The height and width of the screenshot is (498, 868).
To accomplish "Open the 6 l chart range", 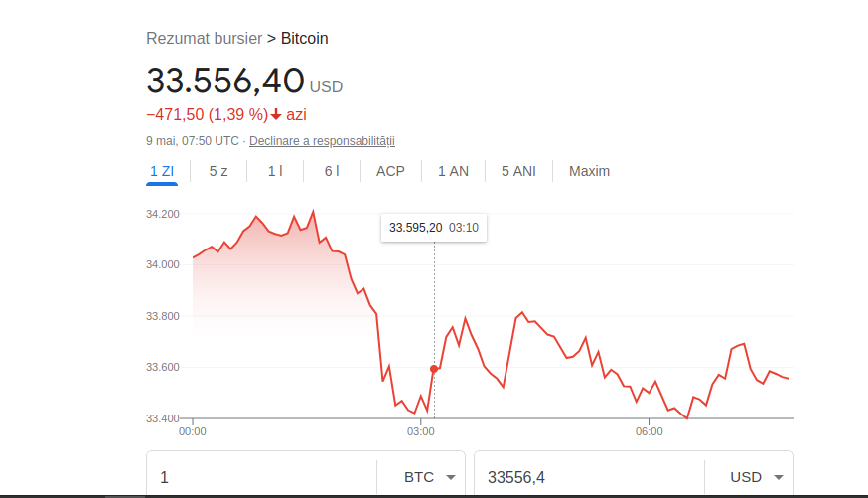I will click(x=332, y=171).
